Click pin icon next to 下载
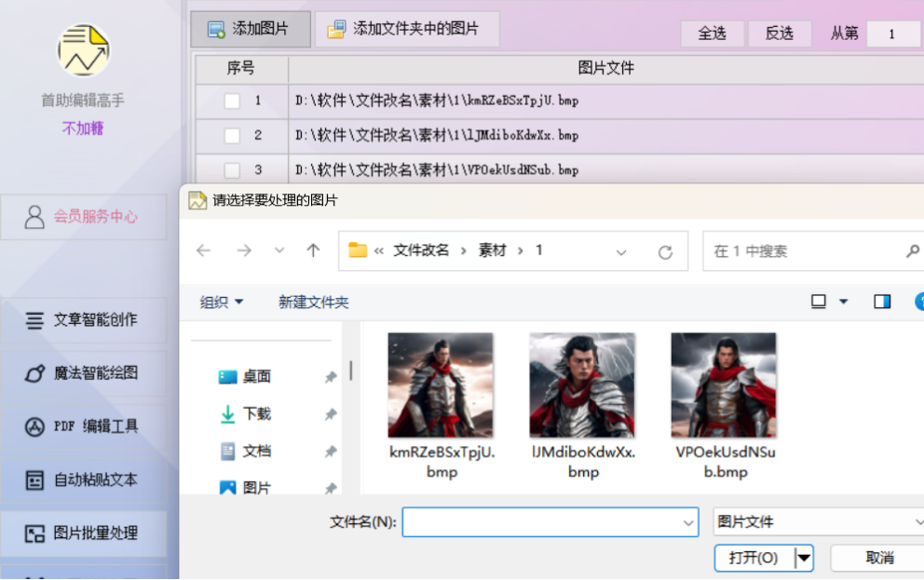Screen dimensions: 924x580 pos(331,414)
